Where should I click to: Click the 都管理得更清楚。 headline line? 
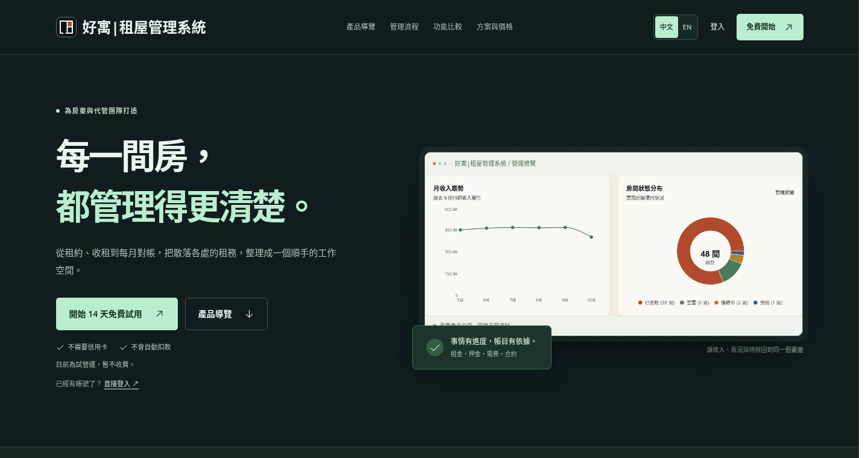pyautogui.click(x=183, y=207)
